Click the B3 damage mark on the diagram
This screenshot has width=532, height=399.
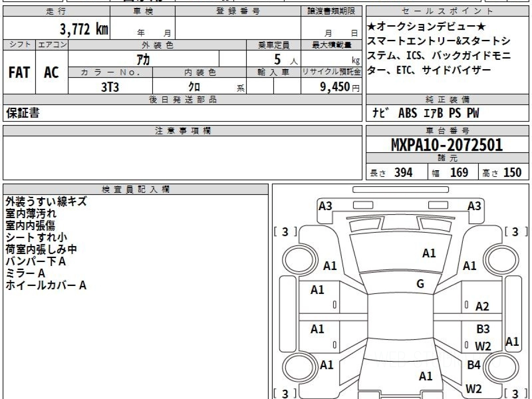click(483, 329)
